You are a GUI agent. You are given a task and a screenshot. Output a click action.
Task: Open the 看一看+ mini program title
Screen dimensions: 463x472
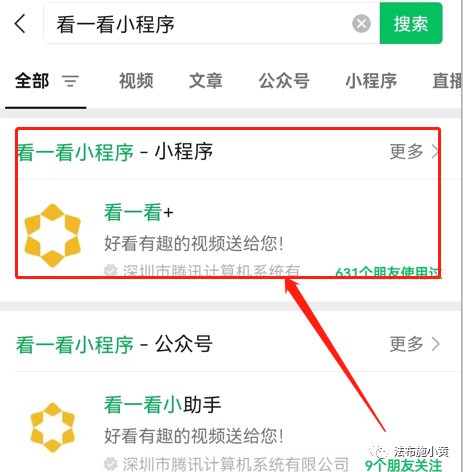tap(139, 213)
